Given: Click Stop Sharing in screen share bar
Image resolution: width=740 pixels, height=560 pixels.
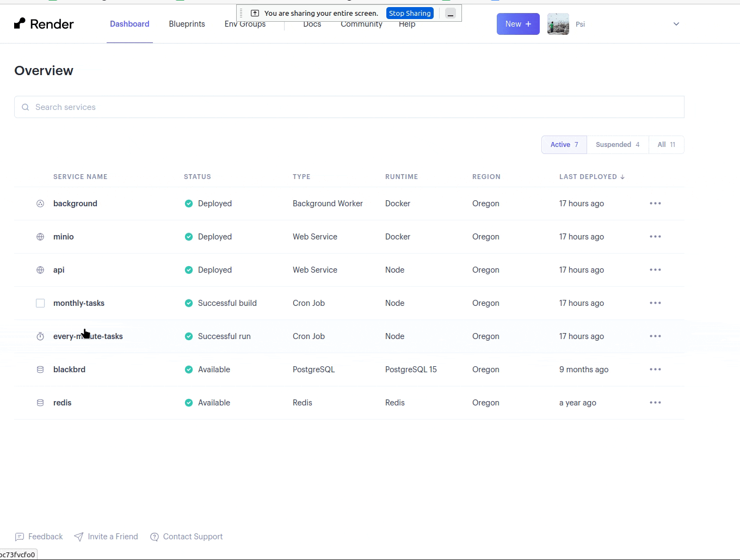Looking at the screenshot, I should pyautogui.click(x=410, y=13).
